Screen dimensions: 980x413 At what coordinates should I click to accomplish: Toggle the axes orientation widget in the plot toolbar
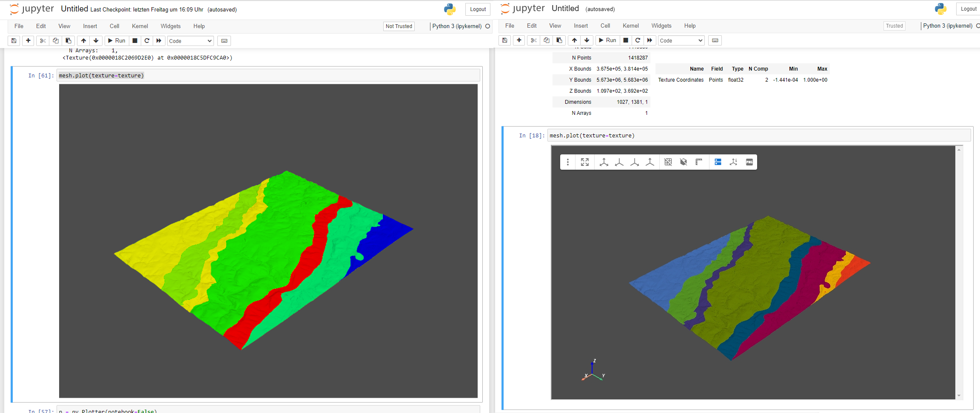[x=734, y=162]
